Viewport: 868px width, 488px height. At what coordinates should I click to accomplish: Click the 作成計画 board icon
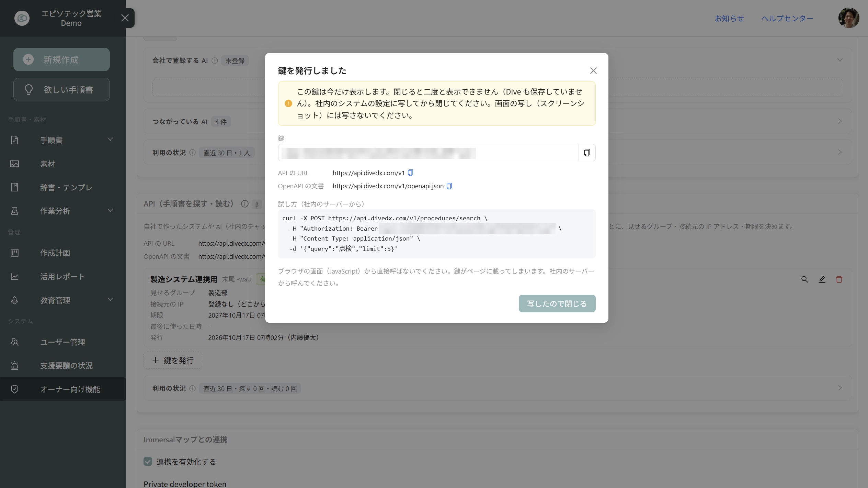coord(14,253)
